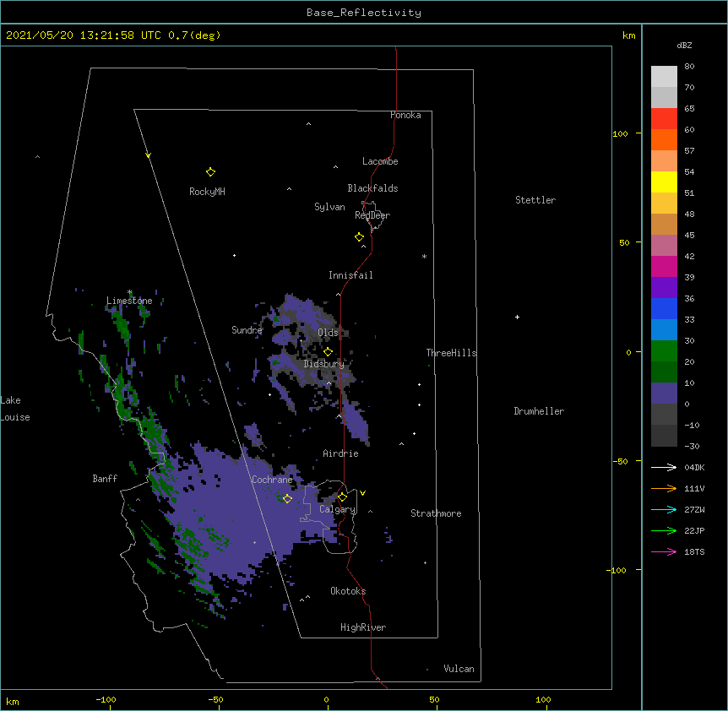Click the RedDeer city label
728x711 pixels.
372,215
